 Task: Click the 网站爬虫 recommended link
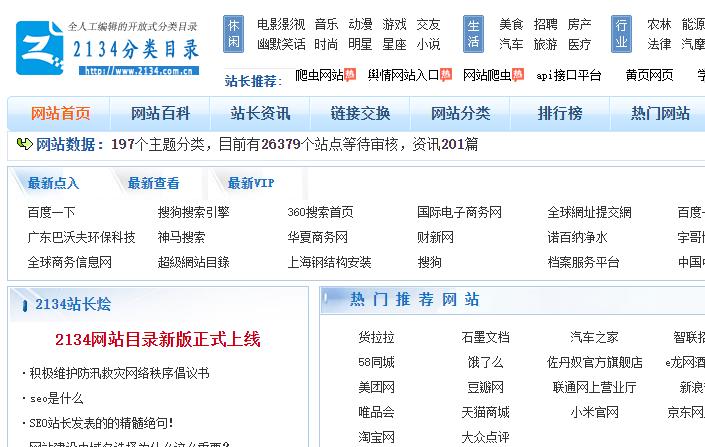[x=487, y=75]
